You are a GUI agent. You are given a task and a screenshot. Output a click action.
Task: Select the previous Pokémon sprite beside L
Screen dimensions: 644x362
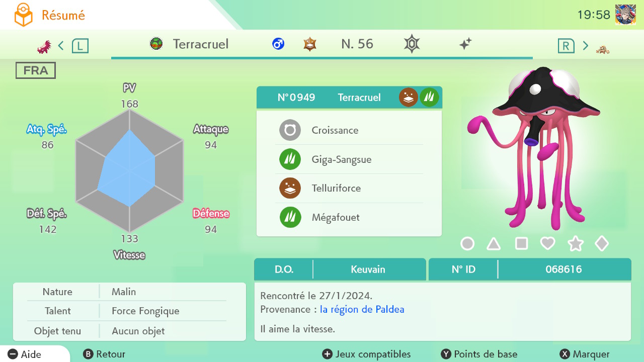pos(44,47)
